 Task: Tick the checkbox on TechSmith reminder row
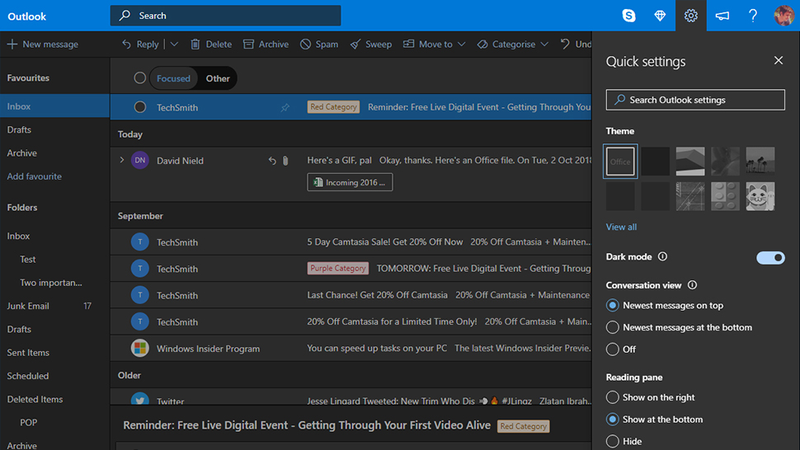pyautogui.click(x=140, y=107)
